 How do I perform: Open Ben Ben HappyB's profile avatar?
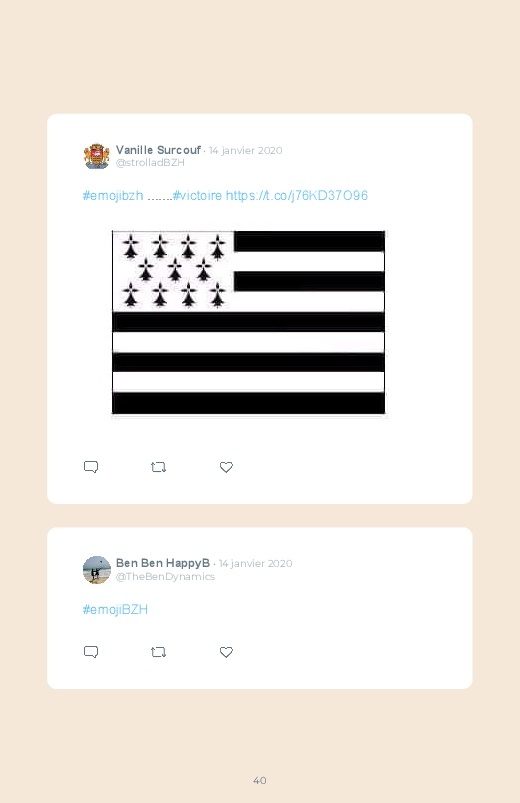97,569
